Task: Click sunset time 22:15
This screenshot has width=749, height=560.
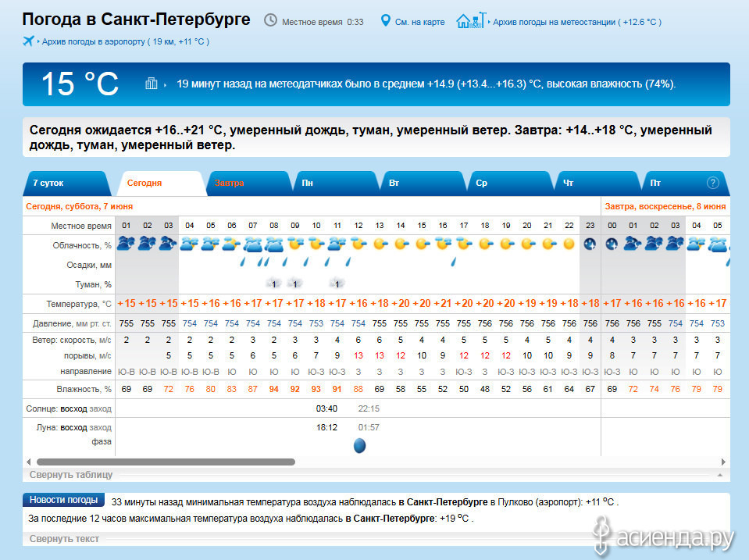Action: [369, 408]
